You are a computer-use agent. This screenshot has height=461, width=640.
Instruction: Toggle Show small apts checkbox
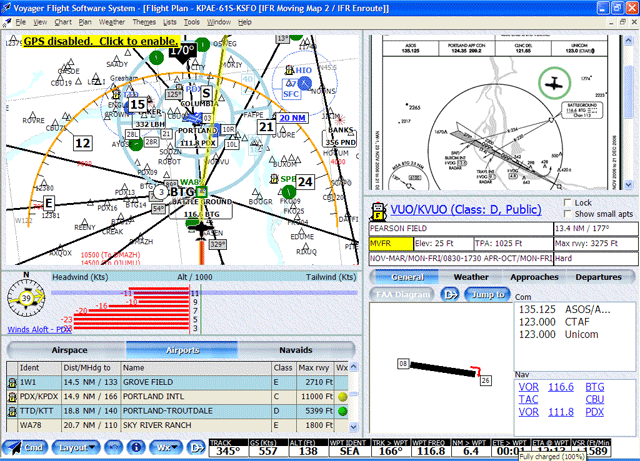click(x=567, y=214)
